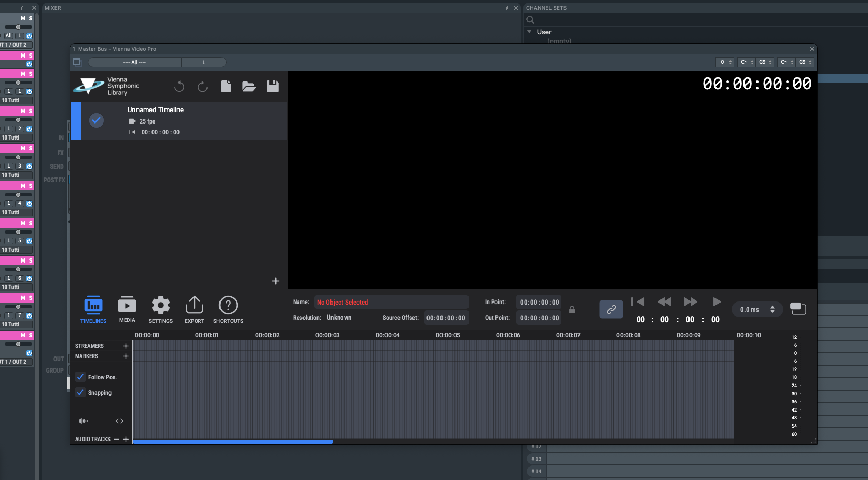Toggle the link sync icon
Image resolution: width=868 pixels, height=480 pixels.
click(611, 309)
